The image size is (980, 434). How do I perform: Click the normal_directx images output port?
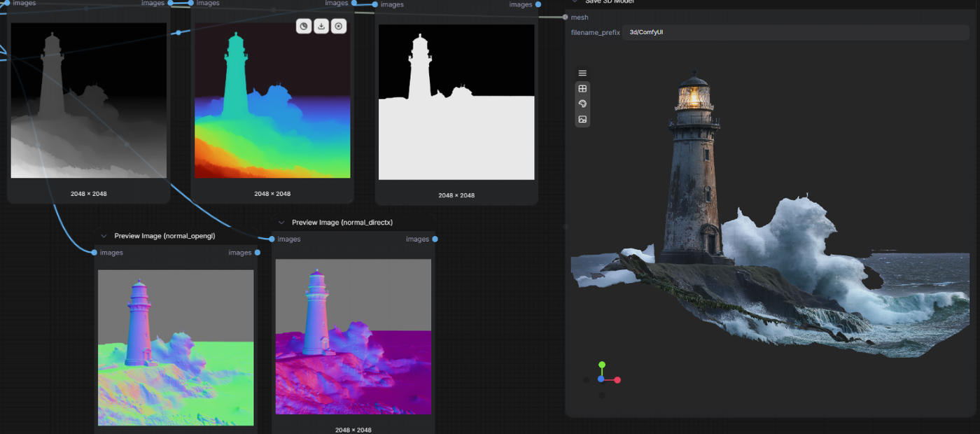click(x=435, y=239)
